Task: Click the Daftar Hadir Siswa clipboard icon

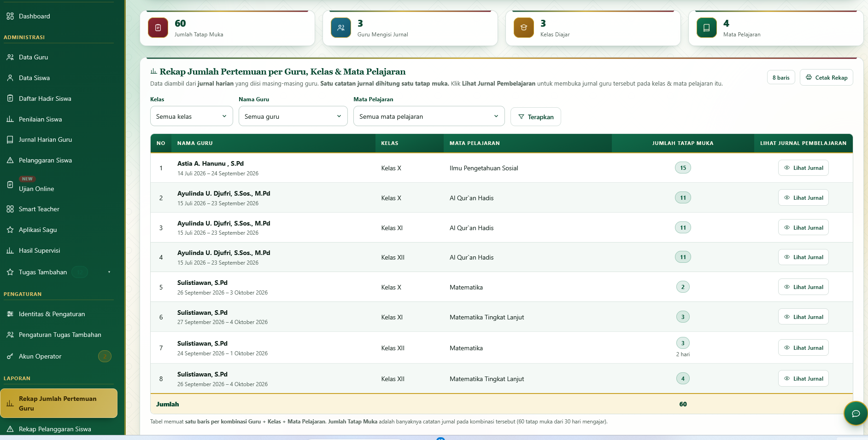Action: [x=10, y=98]
